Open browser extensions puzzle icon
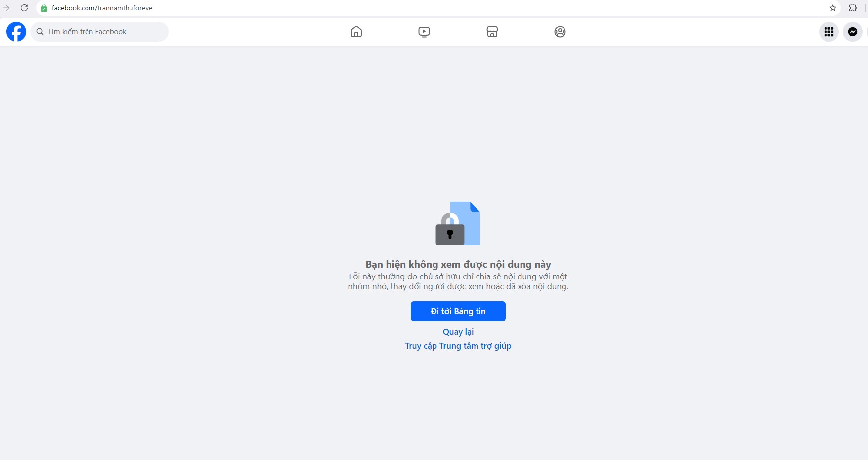868x460 pixels. 853,8
